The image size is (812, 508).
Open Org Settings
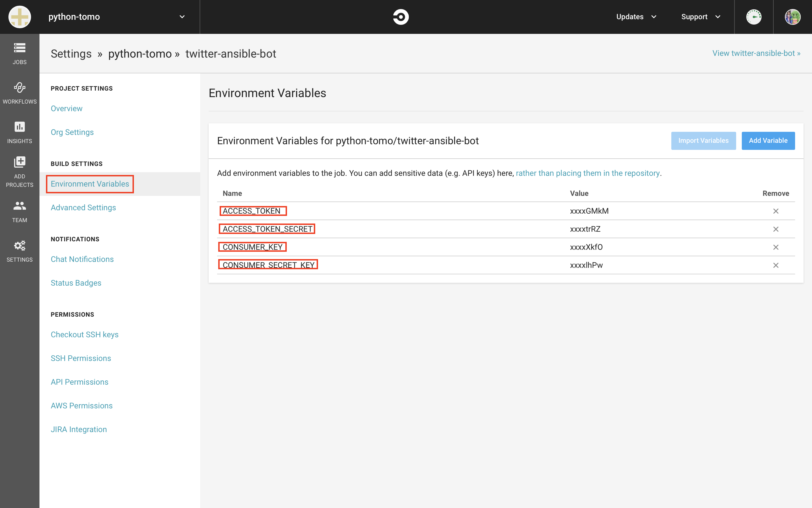coord(72,132)
